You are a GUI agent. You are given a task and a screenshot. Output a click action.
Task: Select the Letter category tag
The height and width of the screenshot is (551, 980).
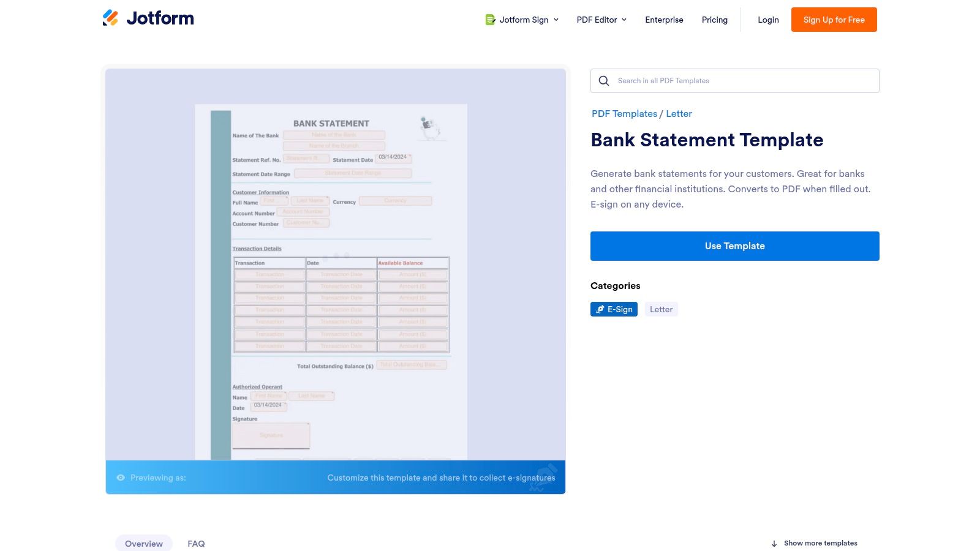click(661, 309)
